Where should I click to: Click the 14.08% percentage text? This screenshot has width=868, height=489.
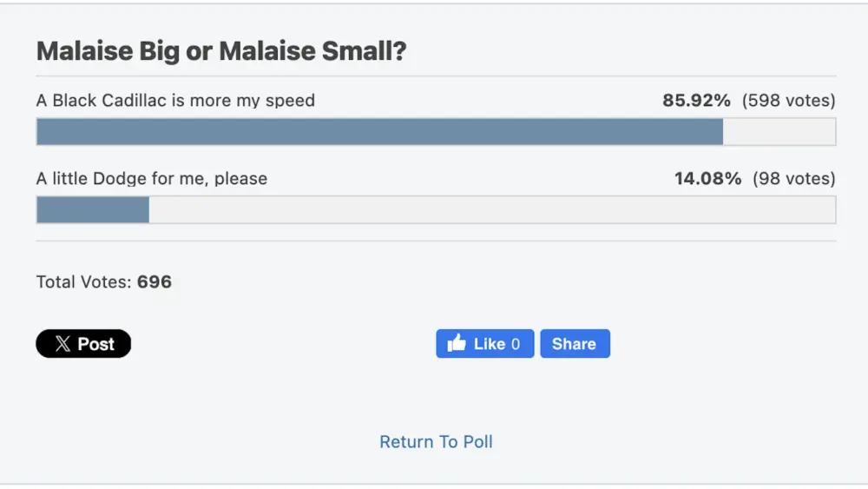(x=707, y=179)
